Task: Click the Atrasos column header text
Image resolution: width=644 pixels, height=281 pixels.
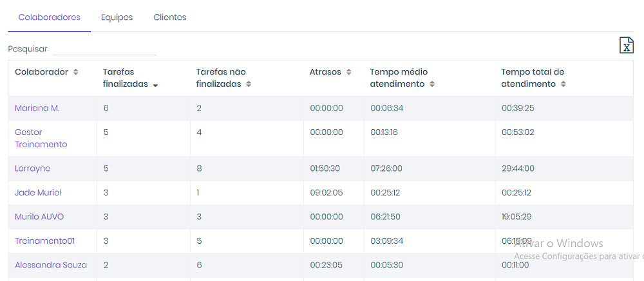Action: pyautogui.click(x=325, y=72)
